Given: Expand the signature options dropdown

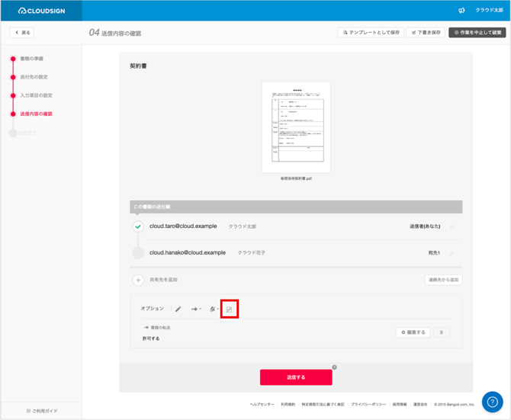Looking at the screenshot, I should pos(213,309).
